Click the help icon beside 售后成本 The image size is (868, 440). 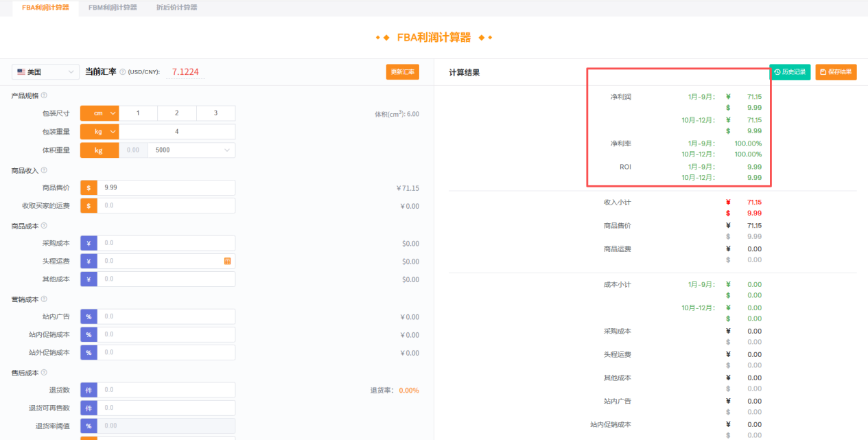coord(44,373)
